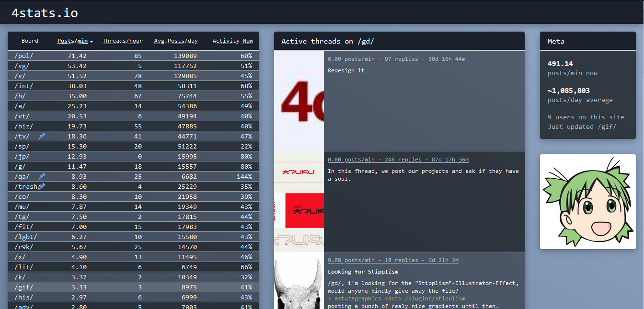Sort the table by Threads/hour
This screenshot has height=309, width=644.
122,41
